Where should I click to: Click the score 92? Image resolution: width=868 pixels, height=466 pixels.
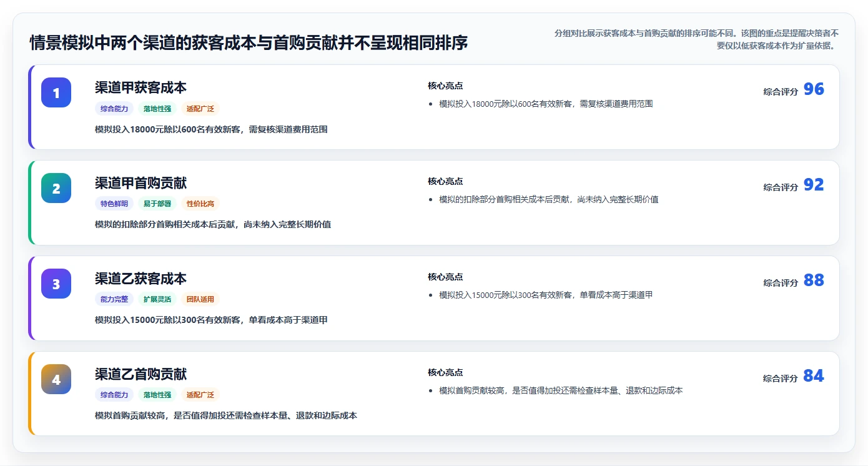[x=814, y=185]
